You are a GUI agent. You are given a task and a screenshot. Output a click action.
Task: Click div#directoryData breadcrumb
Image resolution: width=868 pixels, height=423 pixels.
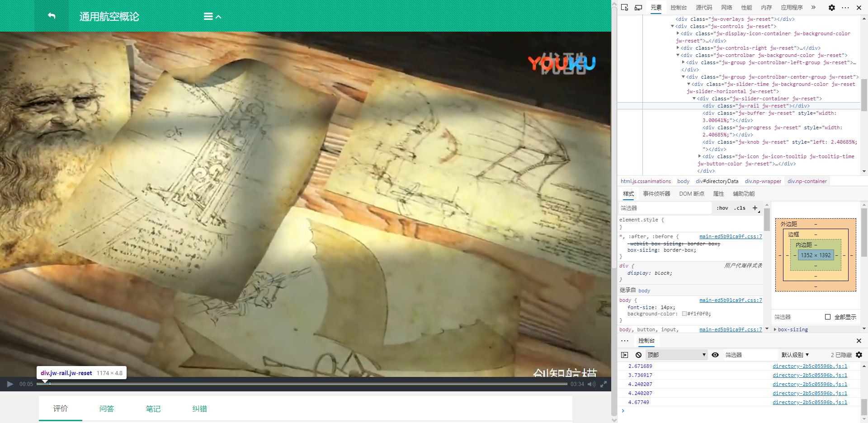pyautogui.click(x=717, y=181)
